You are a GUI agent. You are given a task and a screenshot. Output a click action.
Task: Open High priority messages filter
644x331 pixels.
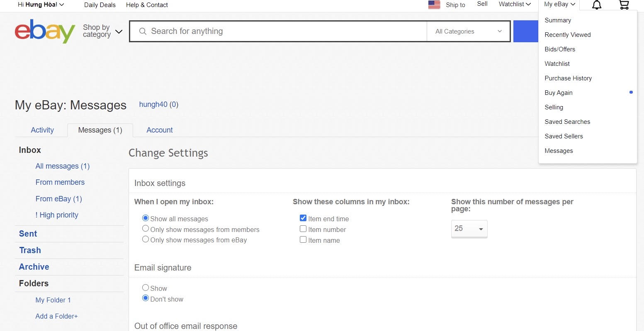click(x=56, y=215)
